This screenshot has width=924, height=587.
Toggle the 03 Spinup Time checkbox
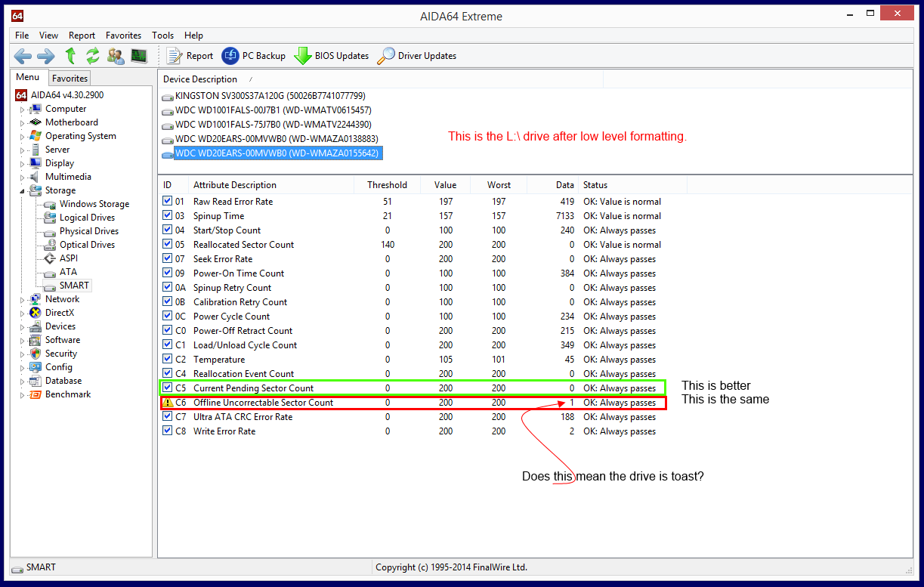point(168,216)
